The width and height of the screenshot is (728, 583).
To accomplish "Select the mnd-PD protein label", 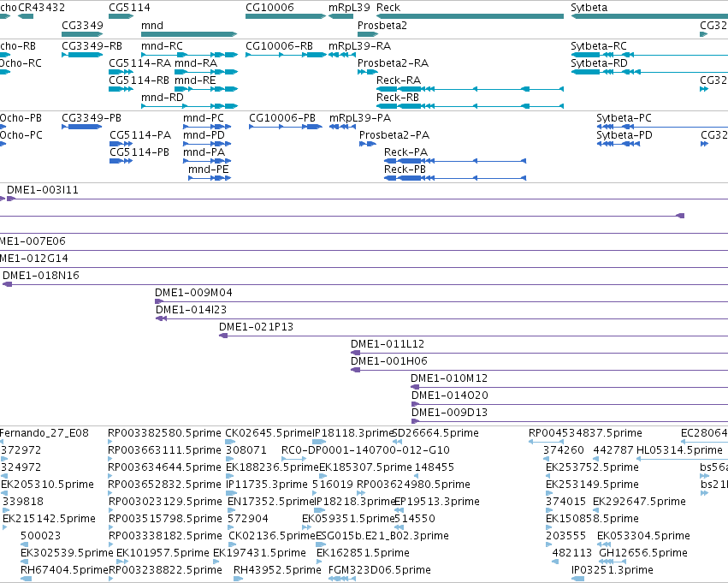I will click(x=204, y=135).
